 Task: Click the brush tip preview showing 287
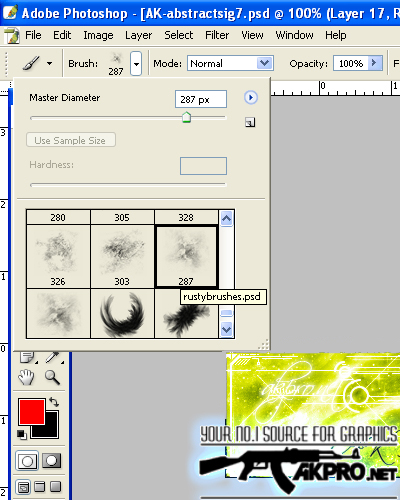[x=116, y=63]
